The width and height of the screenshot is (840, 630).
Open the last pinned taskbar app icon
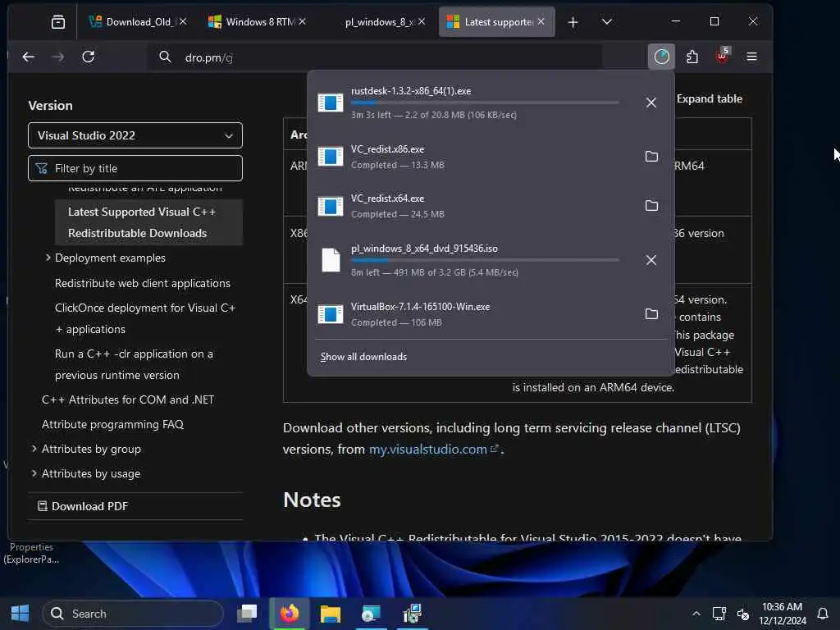412,614
